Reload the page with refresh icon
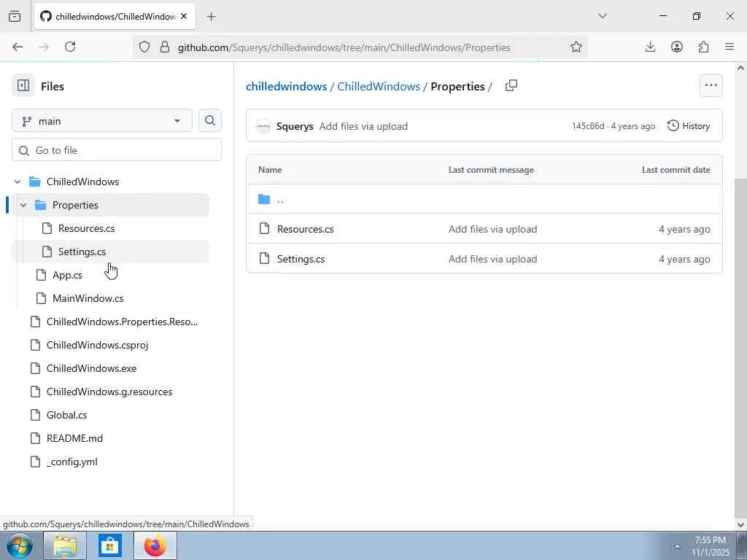 coord(70,47)
